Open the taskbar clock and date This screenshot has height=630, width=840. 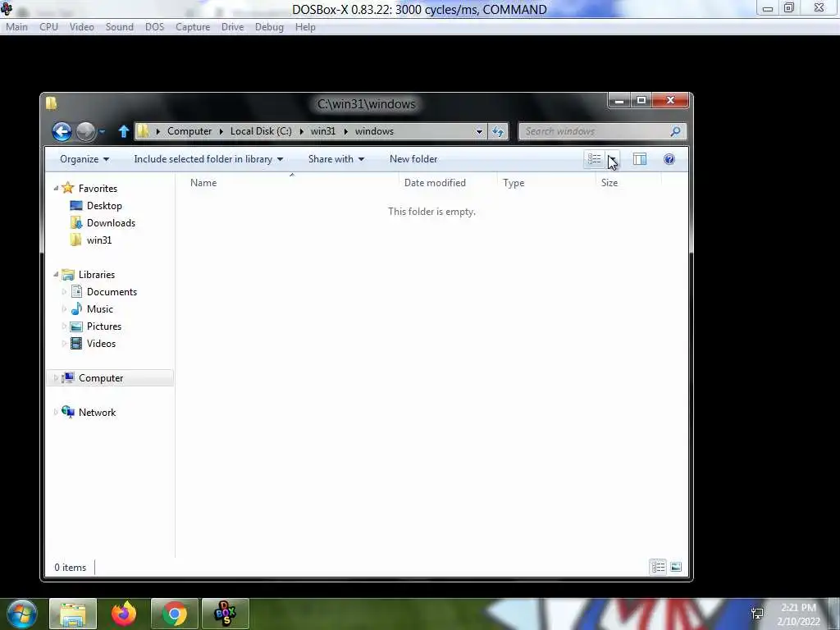tap(799, 614)
